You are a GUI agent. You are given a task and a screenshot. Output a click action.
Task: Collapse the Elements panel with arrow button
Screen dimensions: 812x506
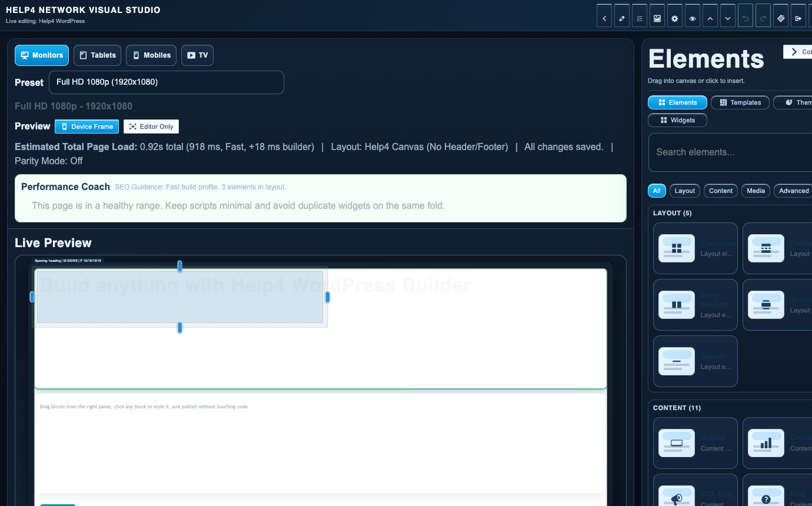tap(798, 52)
